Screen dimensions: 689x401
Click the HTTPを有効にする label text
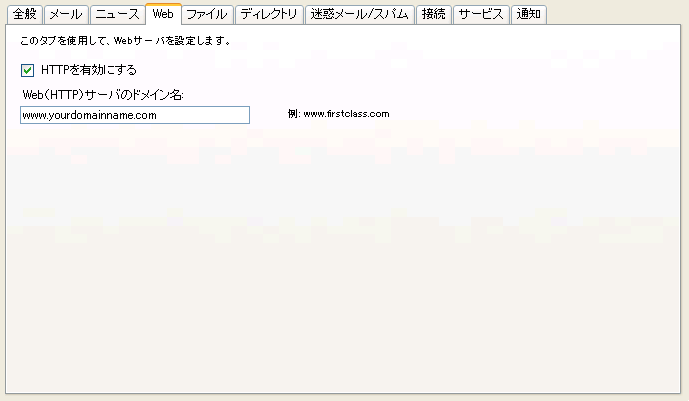click(88, 70)
